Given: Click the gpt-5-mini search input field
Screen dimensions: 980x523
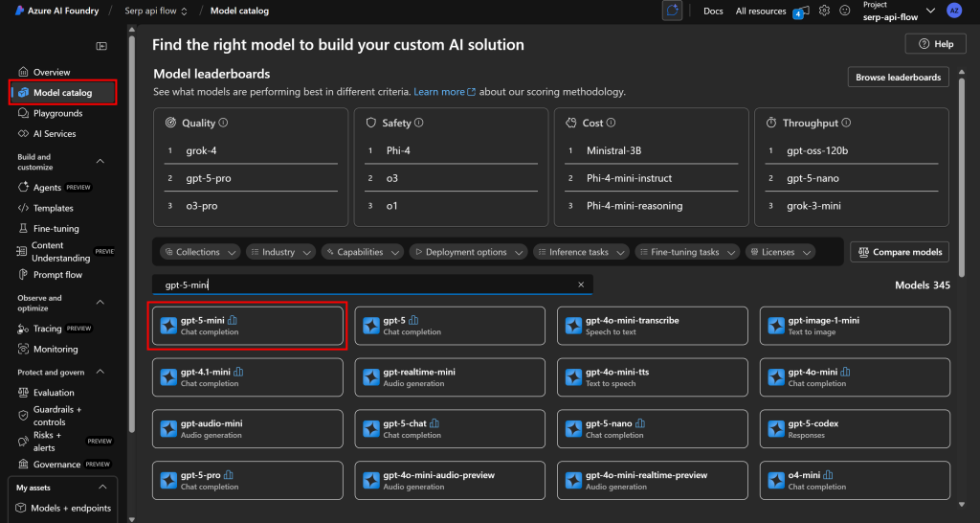Looking at the screenshot, I should [x=364, y=284].
